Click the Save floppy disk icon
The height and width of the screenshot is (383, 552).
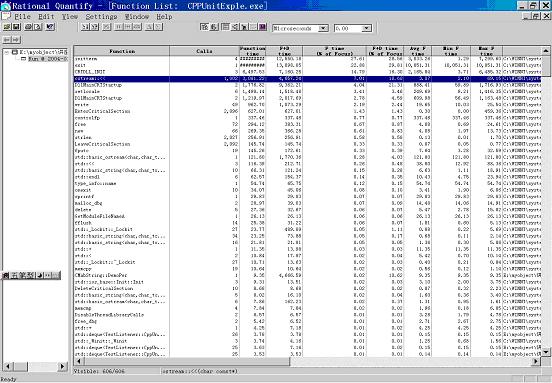coord(16,27)
